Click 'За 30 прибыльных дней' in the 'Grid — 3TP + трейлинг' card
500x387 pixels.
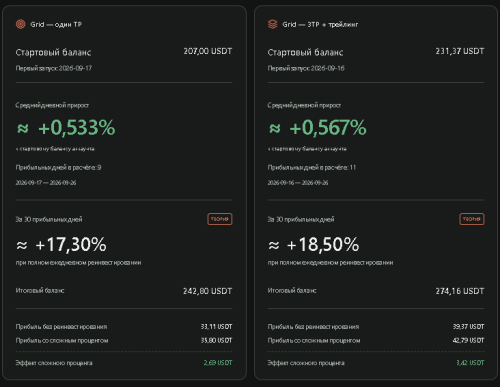(301, 219)
